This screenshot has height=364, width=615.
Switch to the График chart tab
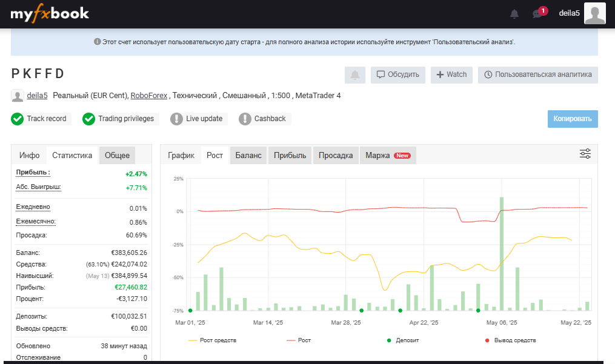pyautogui.click(x=181, y=155)
